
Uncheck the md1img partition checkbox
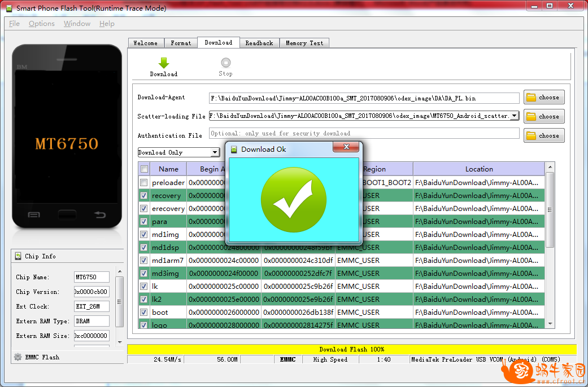(x=143, y=235)
